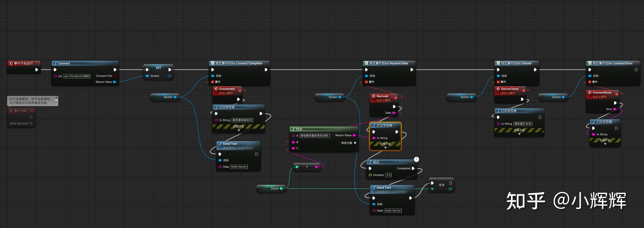This screenshot has width=644, height=228.
Task: Select Socket variable node left of Connected
Action: coord(165,97)
